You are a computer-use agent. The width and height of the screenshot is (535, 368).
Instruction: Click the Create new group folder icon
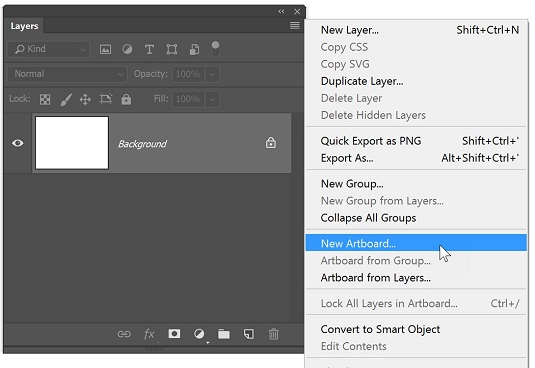point(224,334)
